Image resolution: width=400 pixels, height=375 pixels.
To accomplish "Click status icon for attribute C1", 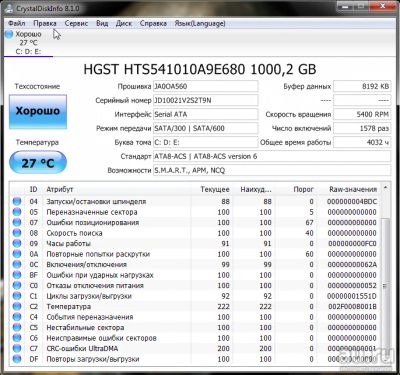I will (17, 296).
